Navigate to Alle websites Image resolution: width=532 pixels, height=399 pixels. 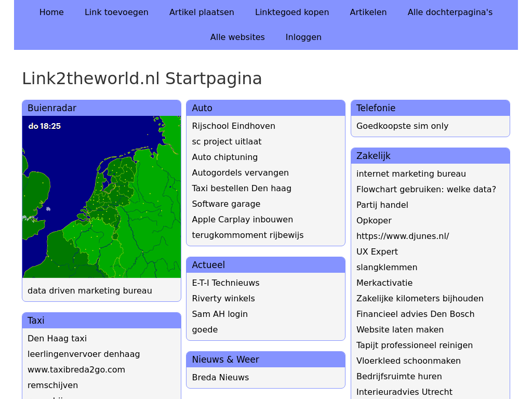pyautogui.click(x=237, y=37)
